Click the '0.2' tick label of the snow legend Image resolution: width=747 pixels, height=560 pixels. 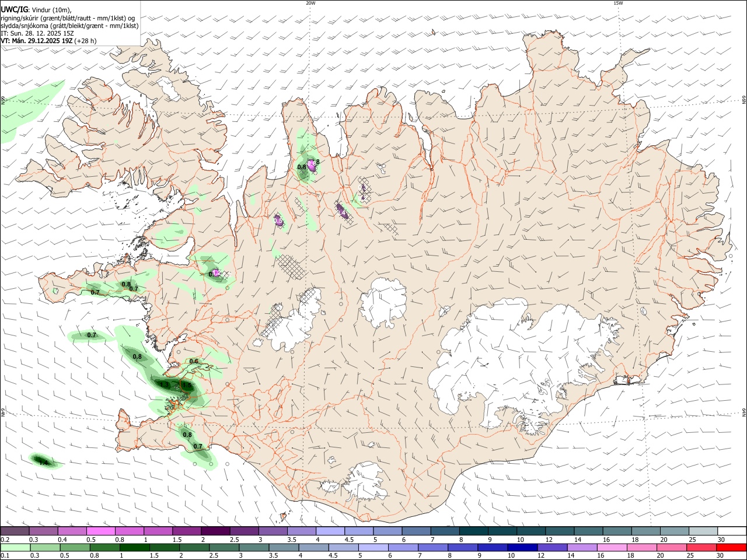(5, 540)
